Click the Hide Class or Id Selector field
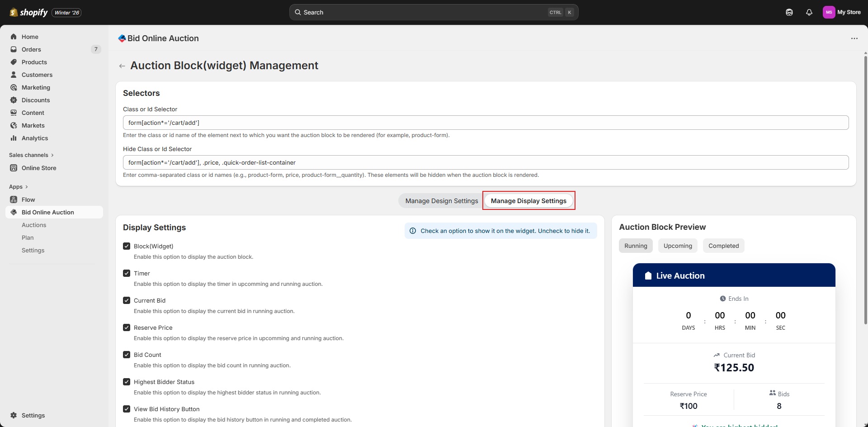 click(x=486, y=162)
